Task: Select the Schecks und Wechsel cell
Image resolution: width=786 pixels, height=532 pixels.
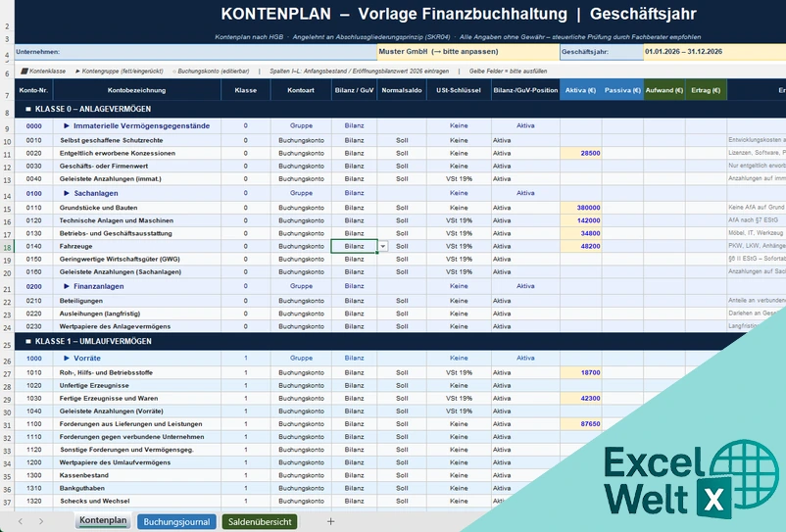Action: (136, 501)
